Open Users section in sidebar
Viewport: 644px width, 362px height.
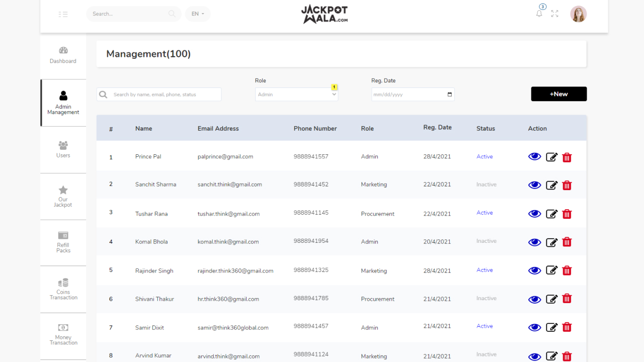63,150
